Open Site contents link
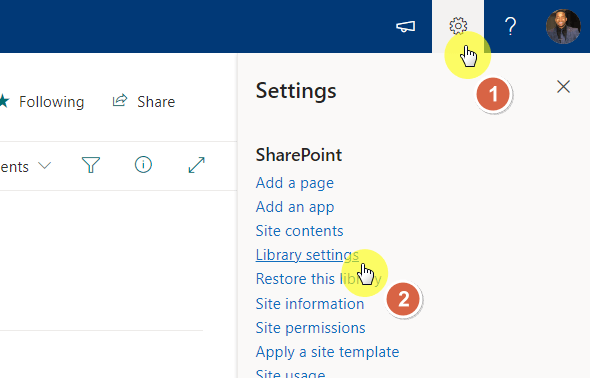This screenshot has width=590, height=378. coord(299,231)
